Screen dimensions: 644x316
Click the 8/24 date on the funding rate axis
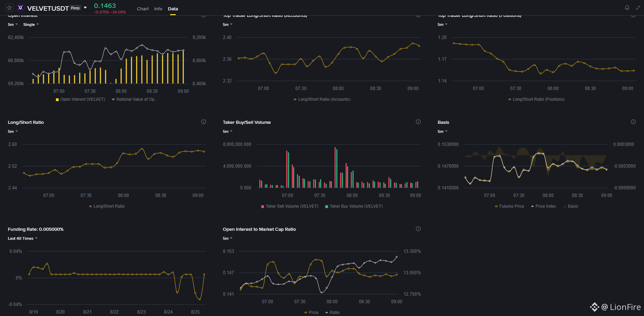tap(168, 312)
